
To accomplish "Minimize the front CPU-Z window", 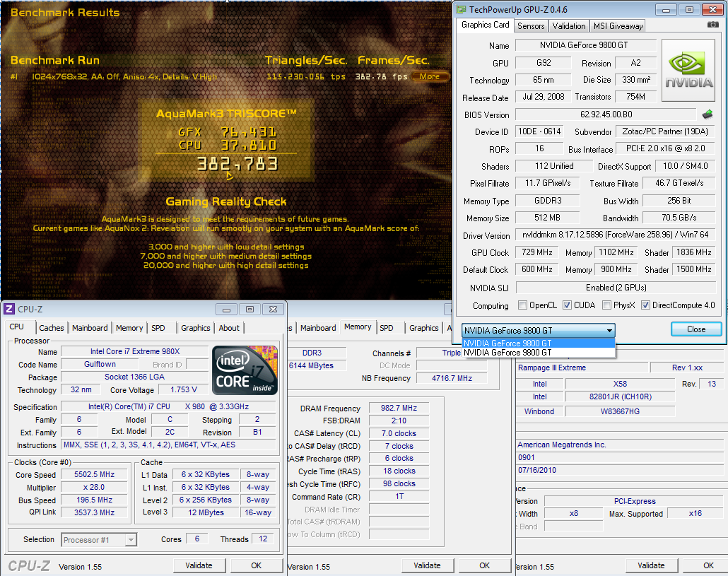I will [227, 309].
